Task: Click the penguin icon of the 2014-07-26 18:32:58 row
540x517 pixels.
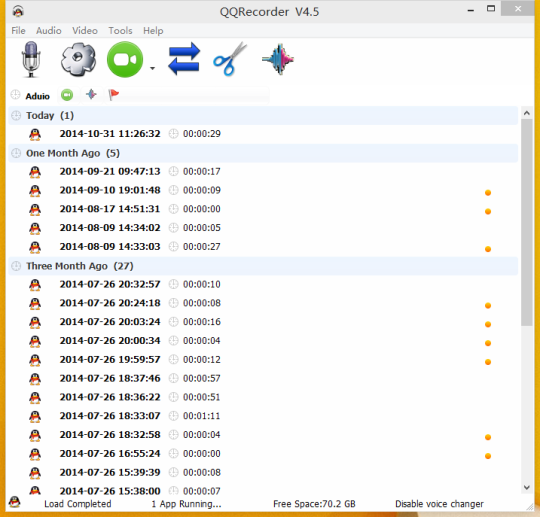Action: click(35, 435)
